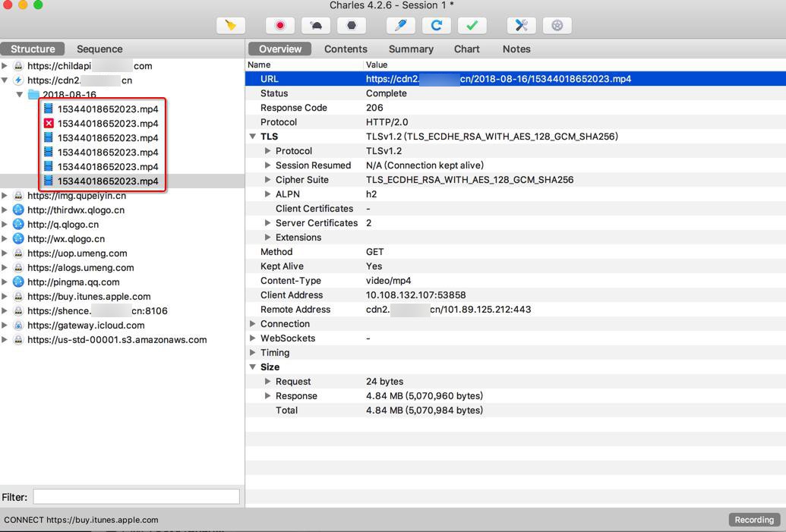
Task: Expand the WebSockets section
Action: [x=253, y=338]
